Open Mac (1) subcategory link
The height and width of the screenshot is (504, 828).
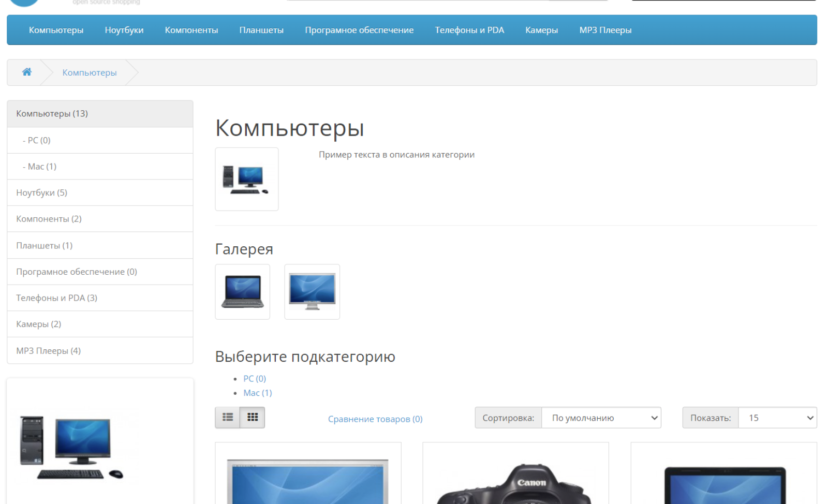coord(258,393)
